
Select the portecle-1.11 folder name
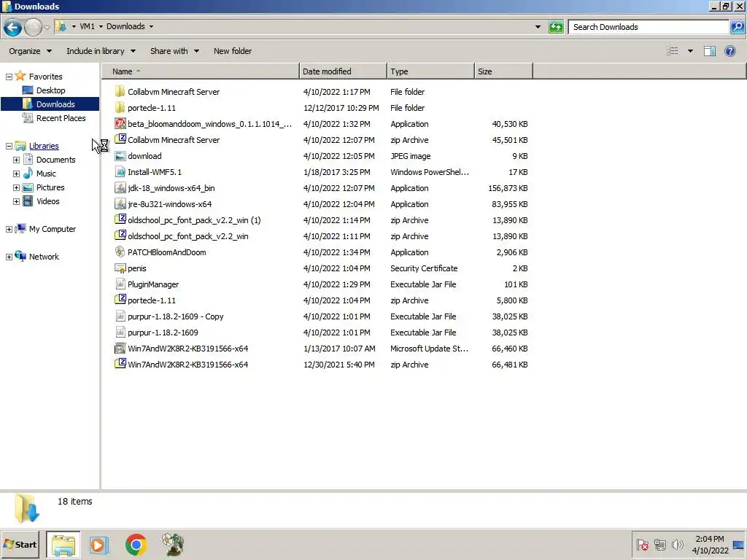152,108
